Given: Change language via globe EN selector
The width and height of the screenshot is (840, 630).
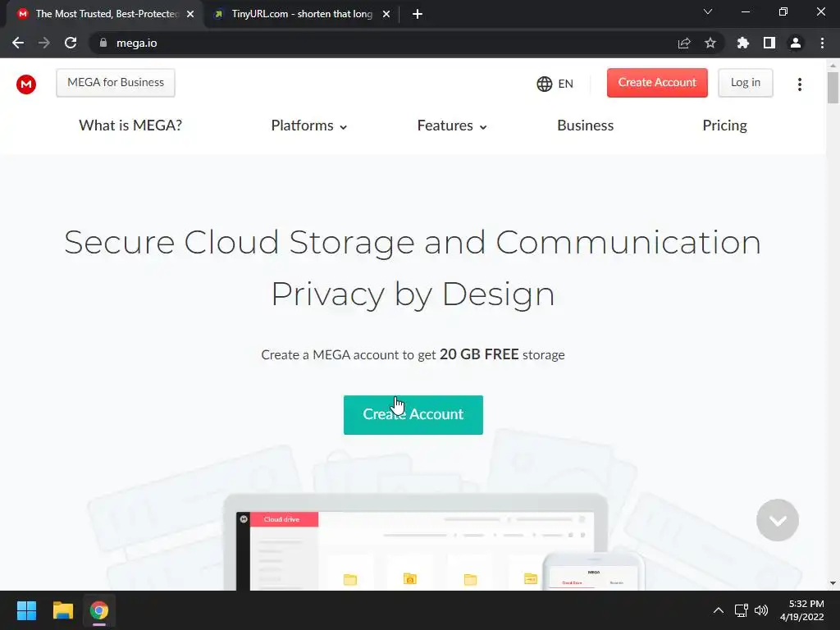Looking at the screenshot, I should pos(555,84).
